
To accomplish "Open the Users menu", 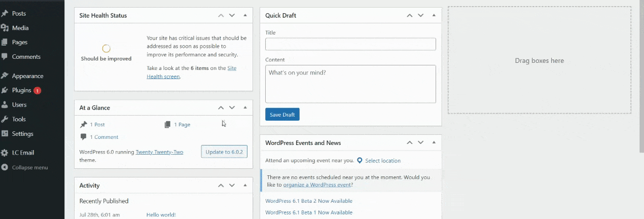I will (x=19, y=105).
